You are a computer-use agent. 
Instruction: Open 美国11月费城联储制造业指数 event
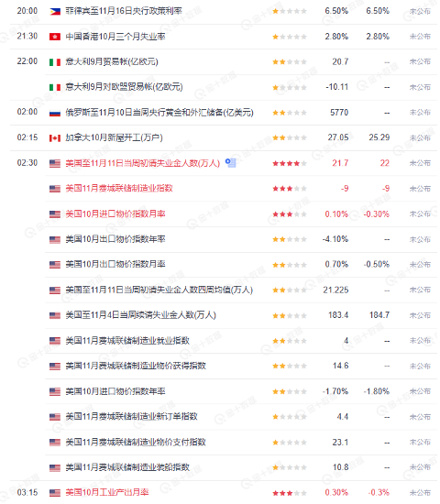[119, 189]
